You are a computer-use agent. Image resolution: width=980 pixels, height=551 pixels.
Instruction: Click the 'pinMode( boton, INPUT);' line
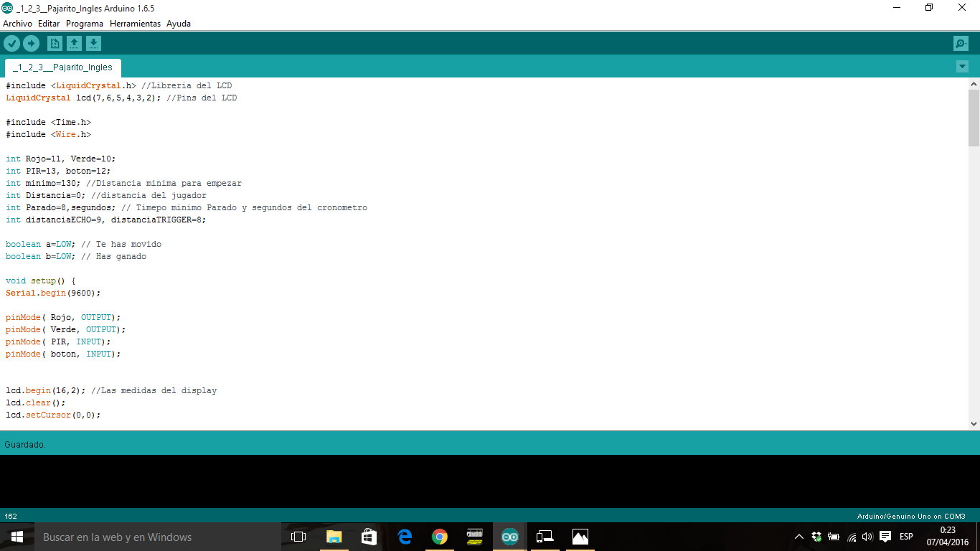tap(63, 354)
